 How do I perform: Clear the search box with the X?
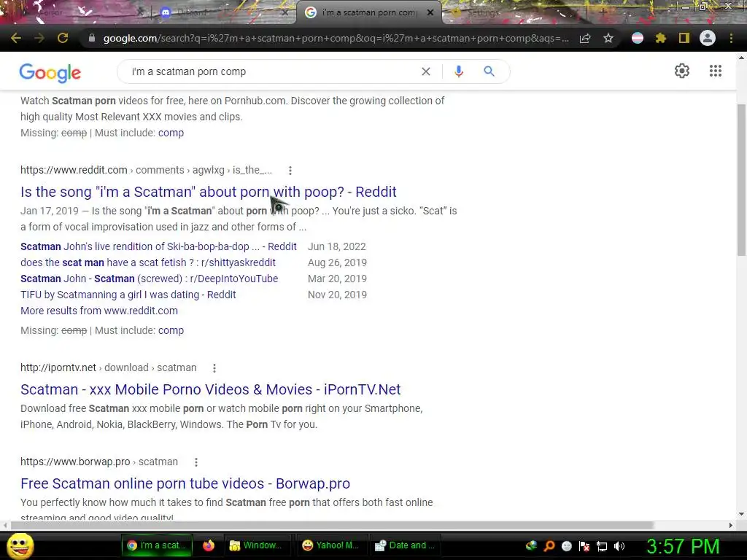tap(426, 71)
